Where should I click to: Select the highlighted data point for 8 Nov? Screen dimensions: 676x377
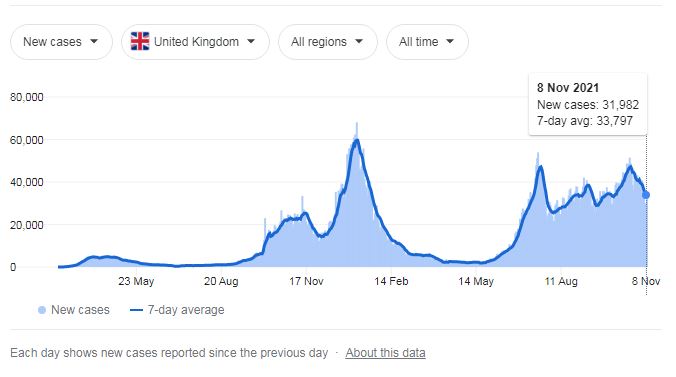(x=646, y=195)
